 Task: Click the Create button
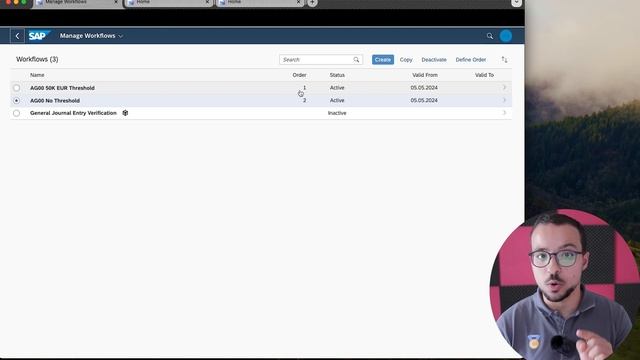click(383, 60)
